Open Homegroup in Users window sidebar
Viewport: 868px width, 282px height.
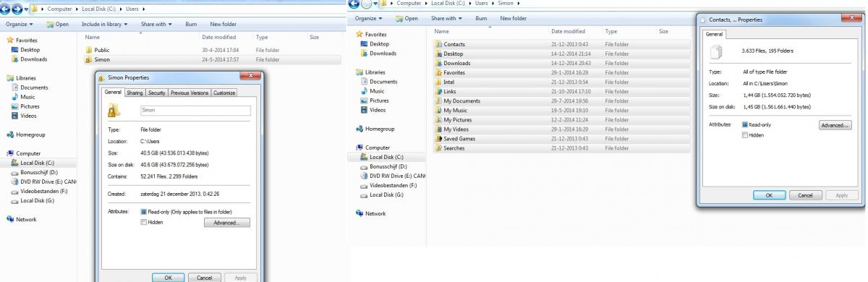(x=25, y=134)
